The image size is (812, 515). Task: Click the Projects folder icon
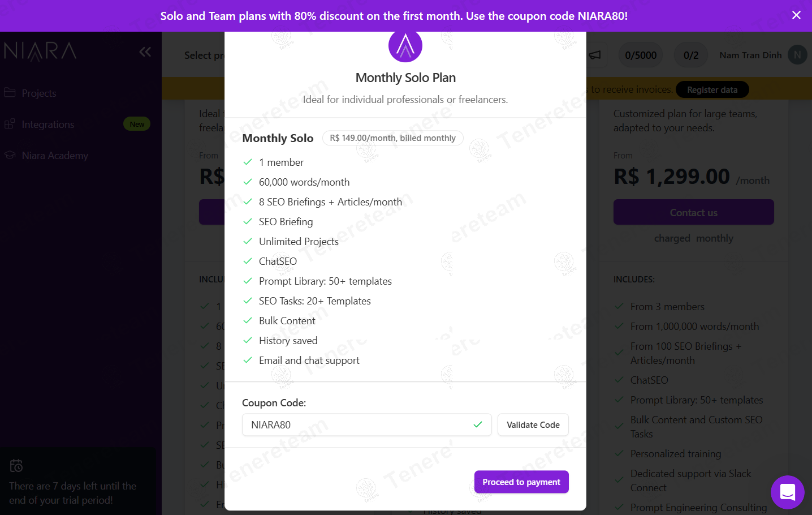pyautogui.click(x=10, y=92)
